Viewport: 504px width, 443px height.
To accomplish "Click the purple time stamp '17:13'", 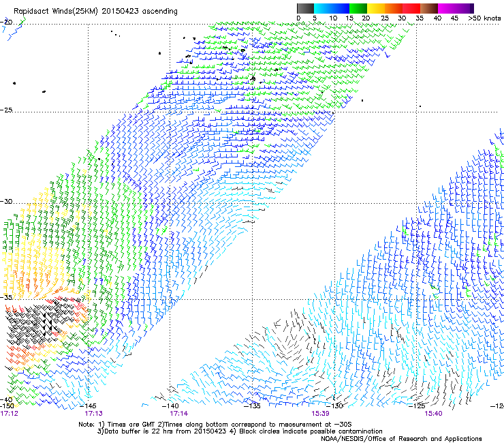I will [x=93, y=414].
